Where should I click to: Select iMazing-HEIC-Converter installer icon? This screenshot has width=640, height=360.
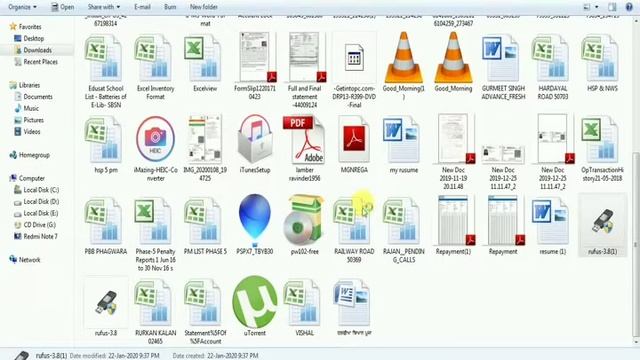tap(156, 148)
